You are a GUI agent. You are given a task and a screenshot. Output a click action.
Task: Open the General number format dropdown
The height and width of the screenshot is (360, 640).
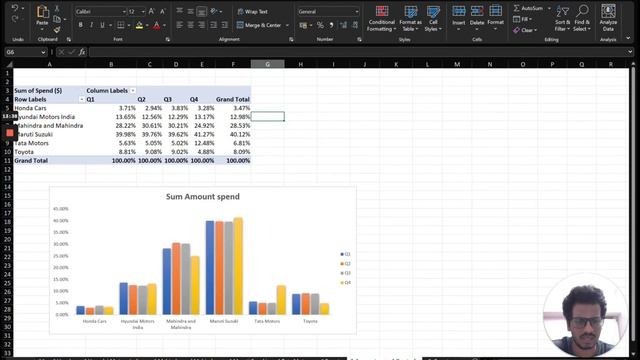click(357, 12)
